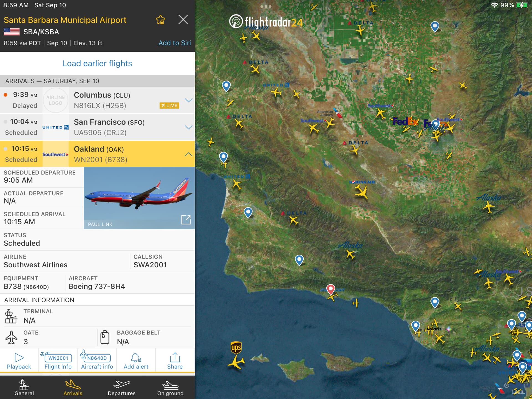This screenshot has height=399, width=532.
Task: Tap the red Santa Barbara airport pin
Action: [x=330, y=289]
